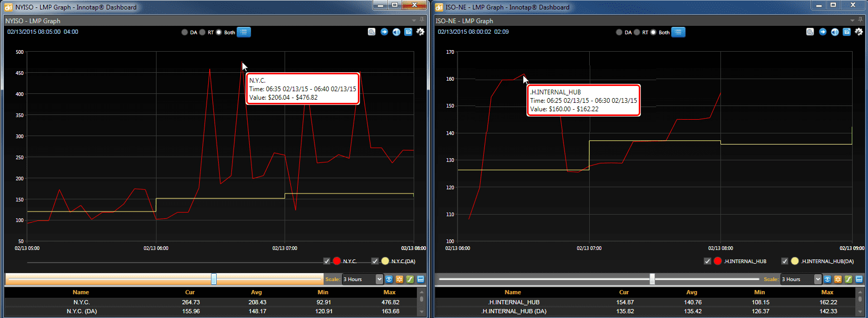
Task: Select the DA radio button in NYISO graph
Action: (184, 33)
